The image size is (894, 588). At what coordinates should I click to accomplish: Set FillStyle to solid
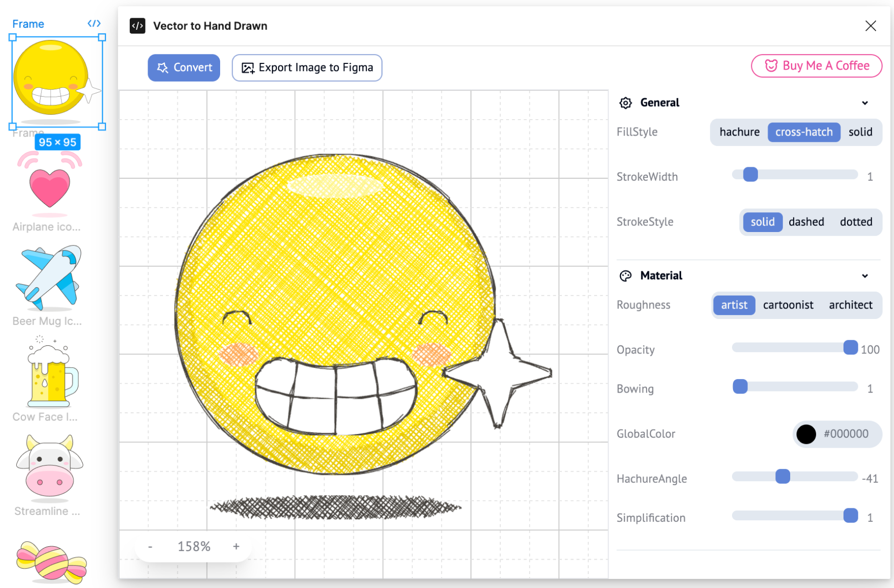point(860,132)
